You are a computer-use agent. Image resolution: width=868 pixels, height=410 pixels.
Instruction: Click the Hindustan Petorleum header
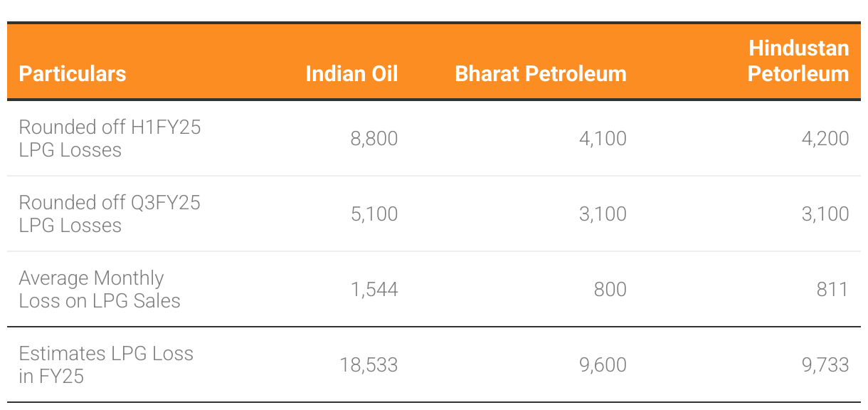pyautogui.click(x=798, y=61)
